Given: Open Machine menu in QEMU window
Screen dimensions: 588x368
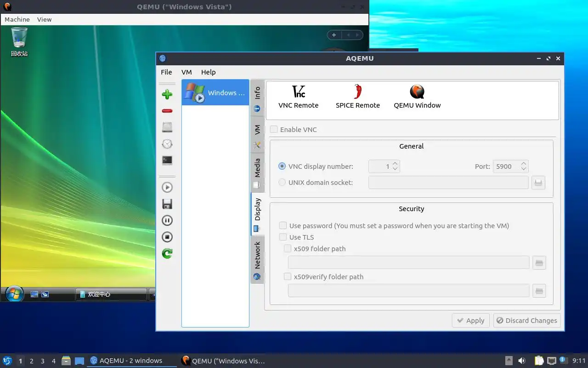Looking at the screenshot, I should point(17,19).
